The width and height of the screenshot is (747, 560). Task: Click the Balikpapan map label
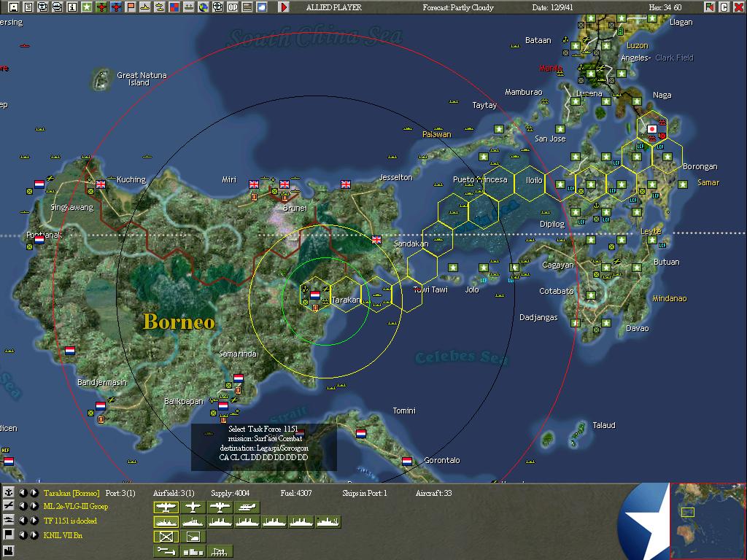[x=183, y=401]
